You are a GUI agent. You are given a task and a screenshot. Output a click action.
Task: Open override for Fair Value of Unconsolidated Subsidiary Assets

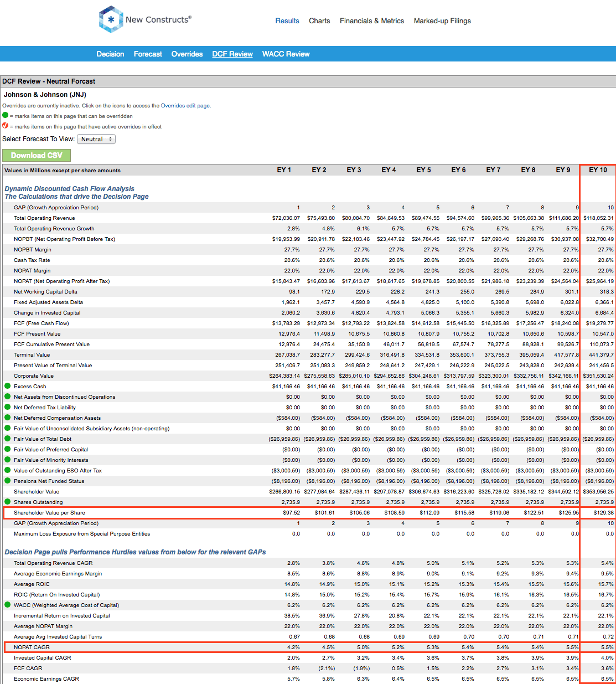pos(7,428)
